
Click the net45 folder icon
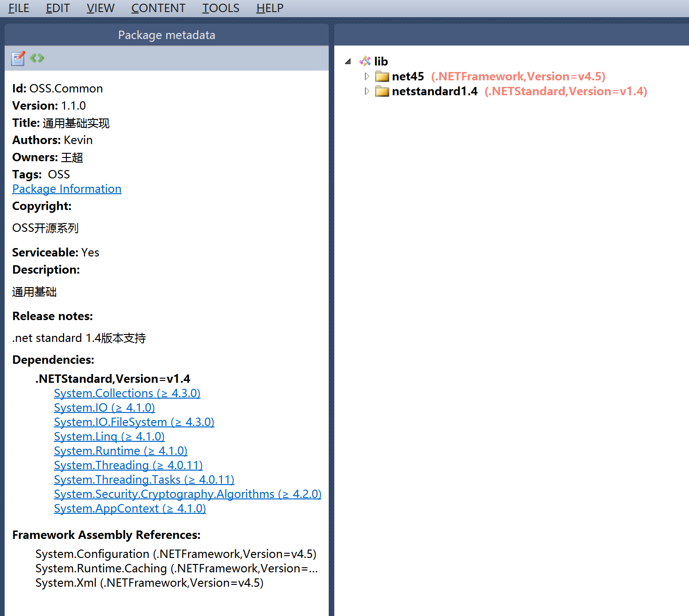pyautogui.click(x=382, y=76)
